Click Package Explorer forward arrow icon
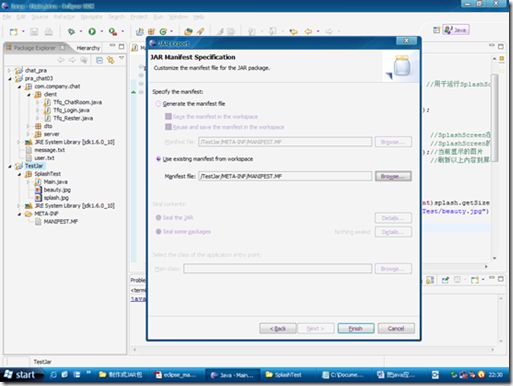 click(x=72, y=60)
